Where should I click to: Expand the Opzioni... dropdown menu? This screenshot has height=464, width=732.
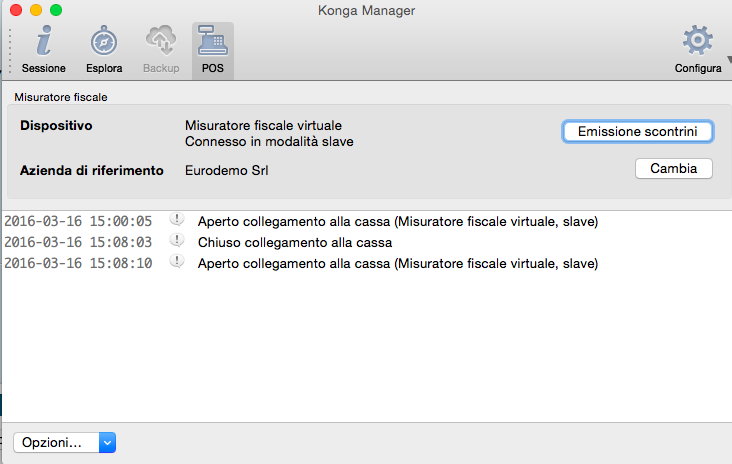(65, 442)
